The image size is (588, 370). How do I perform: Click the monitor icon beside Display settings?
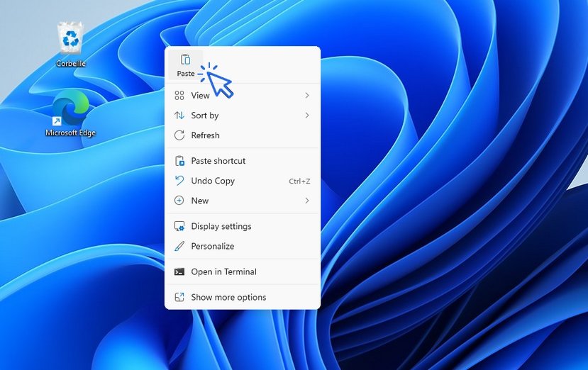(x=179, y=226)
